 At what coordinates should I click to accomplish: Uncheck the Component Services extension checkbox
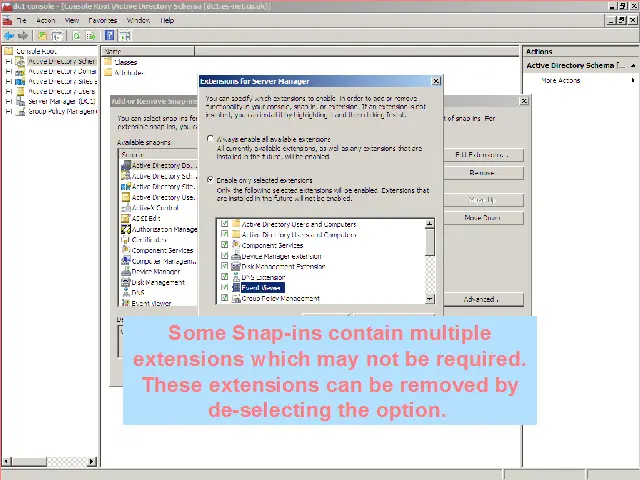[225, 245]
